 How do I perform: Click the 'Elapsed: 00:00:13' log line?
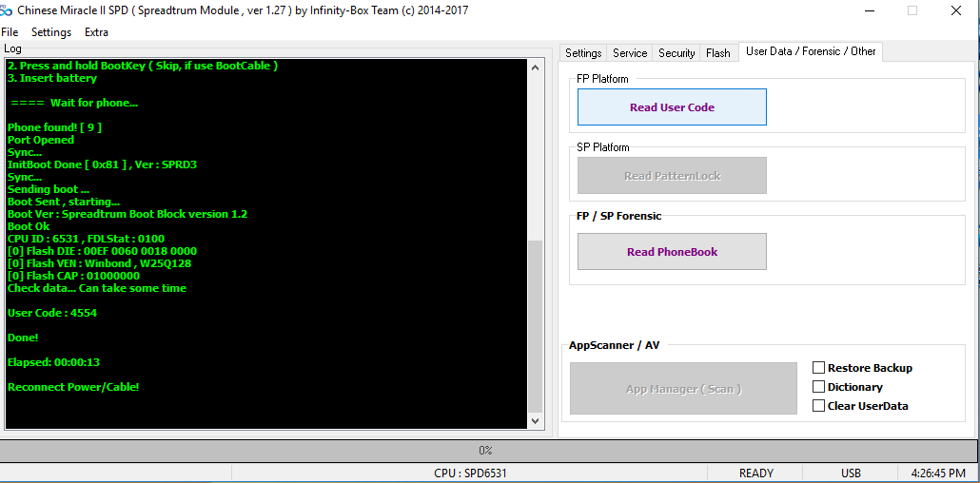pyautogui.click(x=53, y=362)
